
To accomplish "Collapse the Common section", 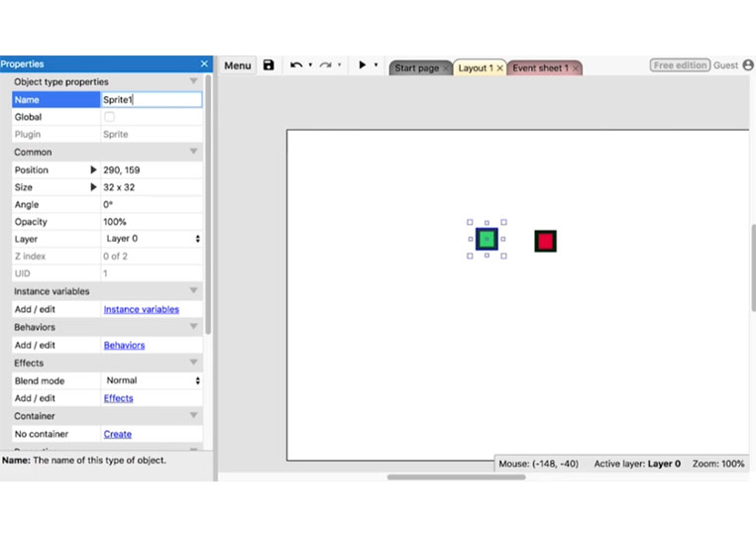I will (x=193, y=152).
